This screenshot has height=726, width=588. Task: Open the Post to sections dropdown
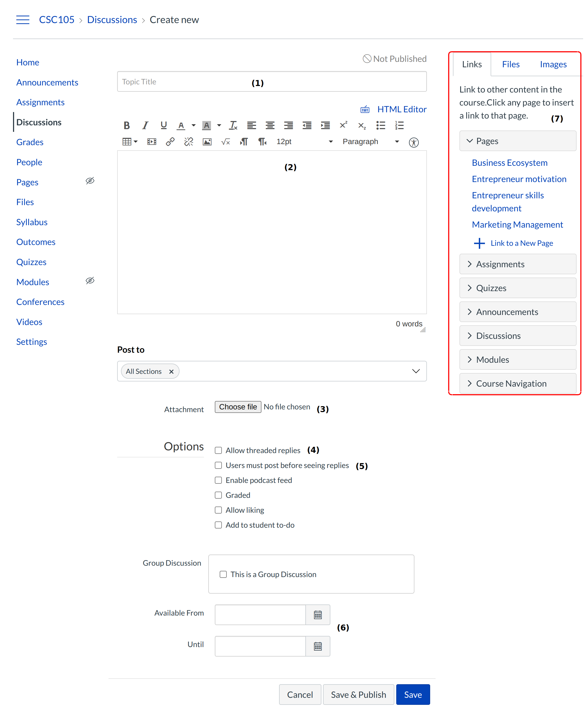coord(416,371)
